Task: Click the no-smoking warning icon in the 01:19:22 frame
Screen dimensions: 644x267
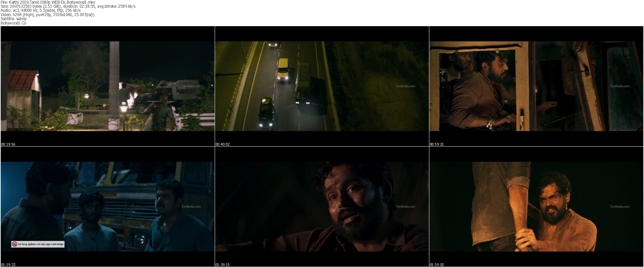Action: click(x=14, y=244)
